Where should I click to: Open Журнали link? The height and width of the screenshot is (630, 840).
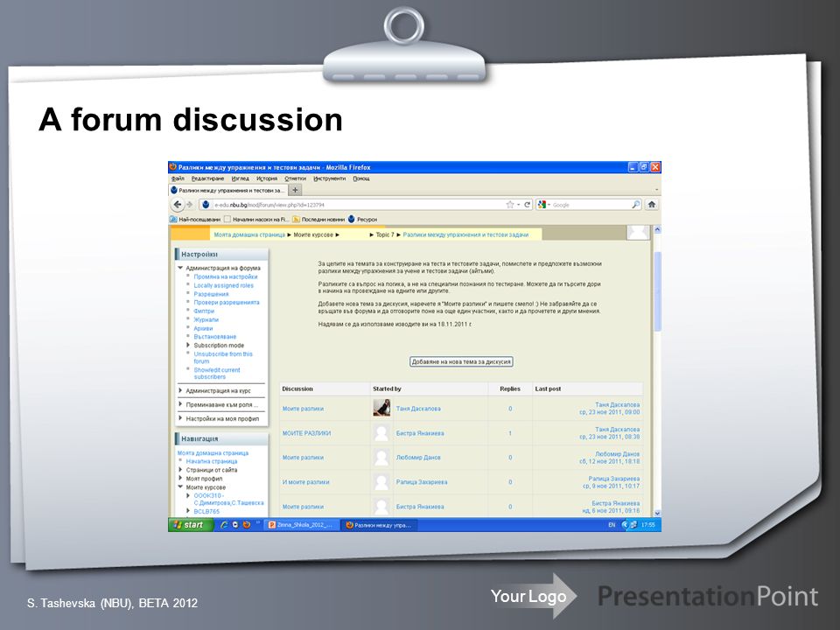(x=206, y=320)
